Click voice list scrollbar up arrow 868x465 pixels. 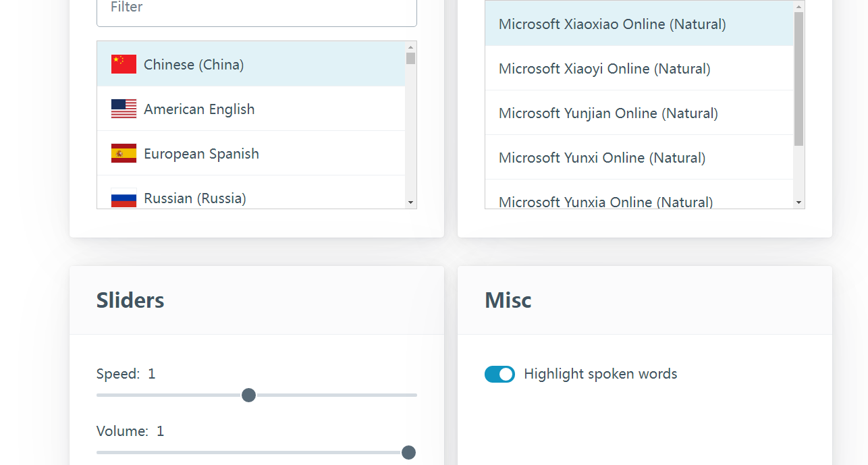click(799, 7)
